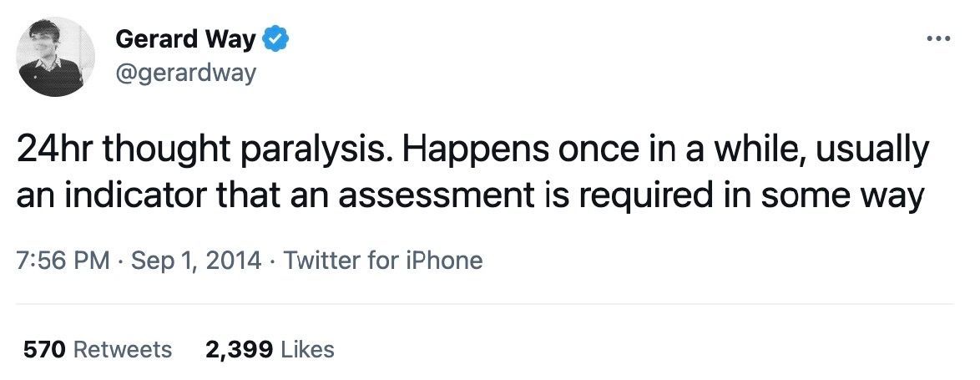Open Gerard Way's profile picture
980x380 pixels.
tap(57, 57)
